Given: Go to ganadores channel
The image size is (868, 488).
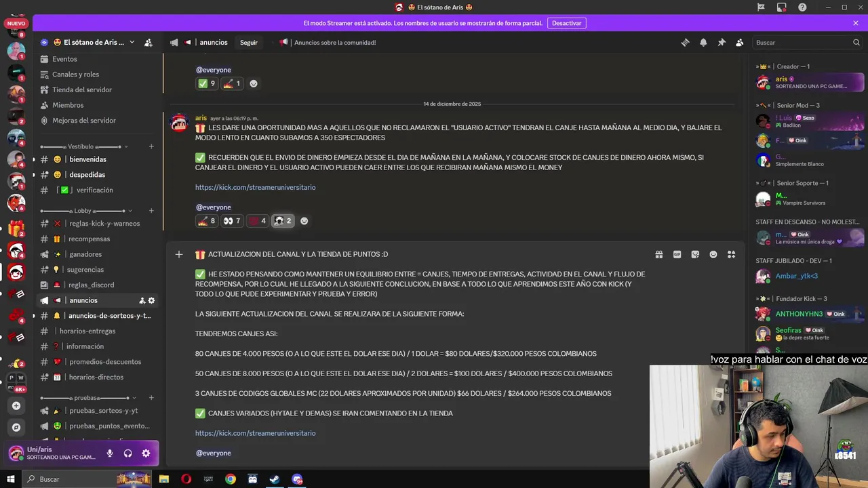Looking at the screenshot, I should tap(98, 254).
